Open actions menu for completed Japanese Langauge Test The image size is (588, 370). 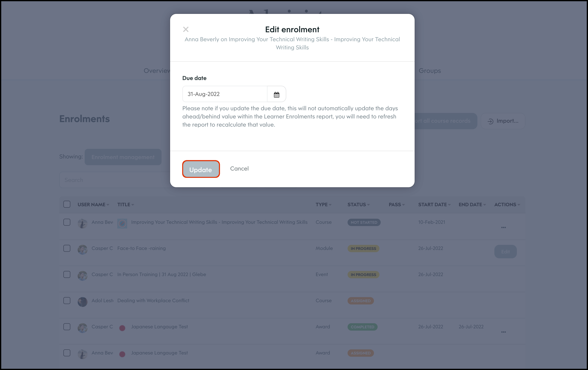(x=503, y=332)
